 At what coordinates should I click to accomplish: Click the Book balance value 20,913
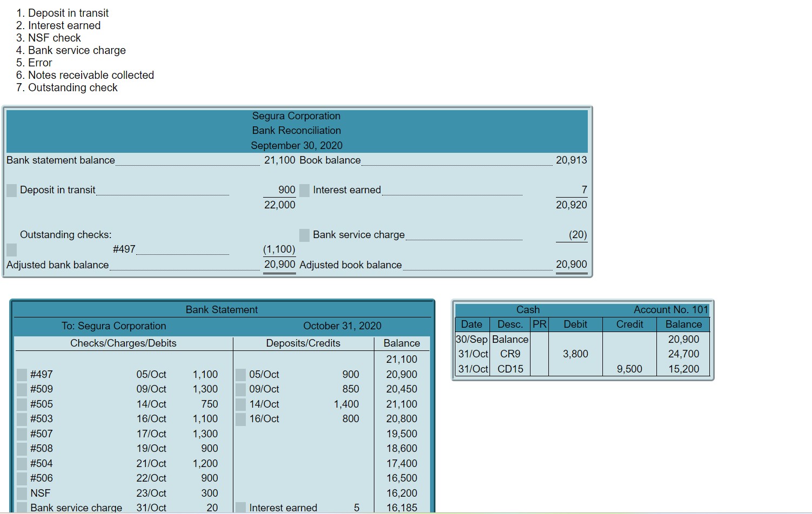coord(571,160)
